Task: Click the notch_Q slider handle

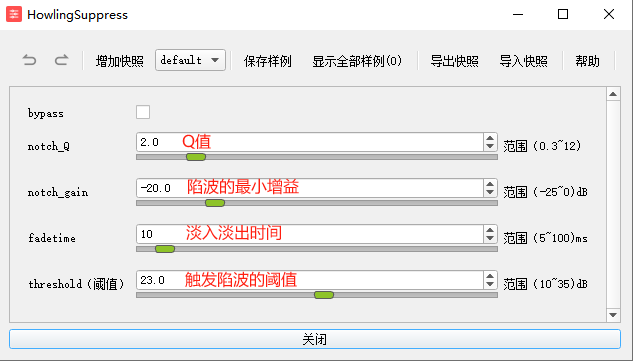Action: [x=196, y=157]
